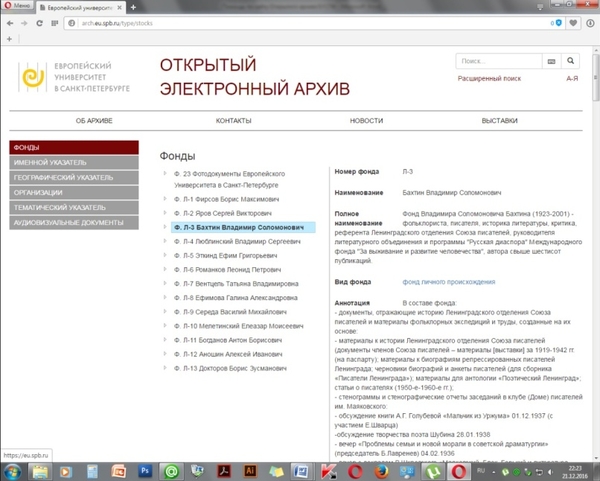Open the on-screen keyboard icon in search
This screenshot has height=481, width=600.
[551, 61]
